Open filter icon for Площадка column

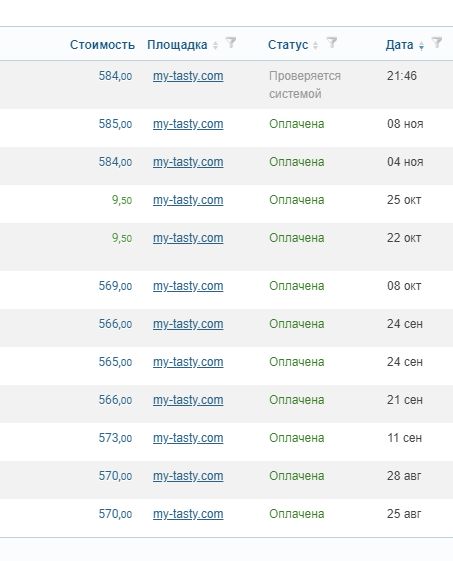tap(231, 43)
